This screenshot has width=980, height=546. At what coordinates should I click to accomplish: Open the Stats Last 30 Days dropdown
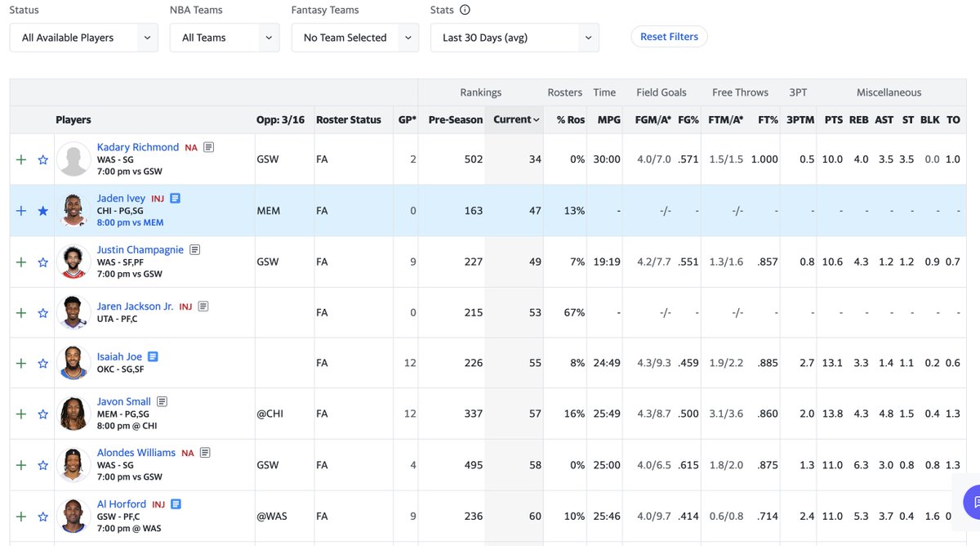[514, 38]
